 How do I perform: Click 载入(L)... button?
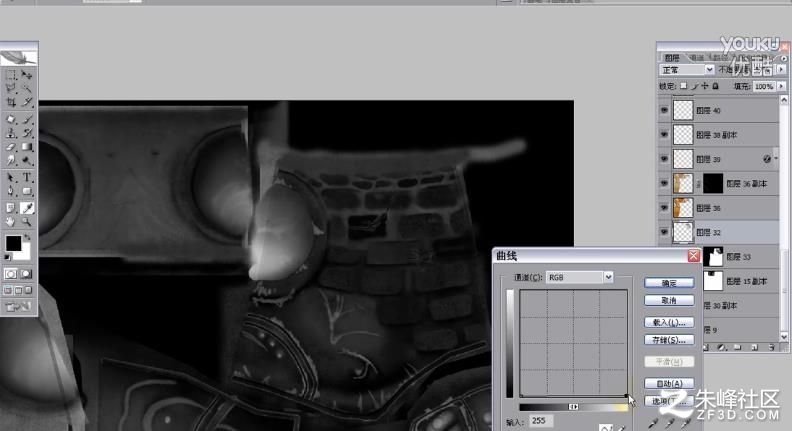(669, 322)
